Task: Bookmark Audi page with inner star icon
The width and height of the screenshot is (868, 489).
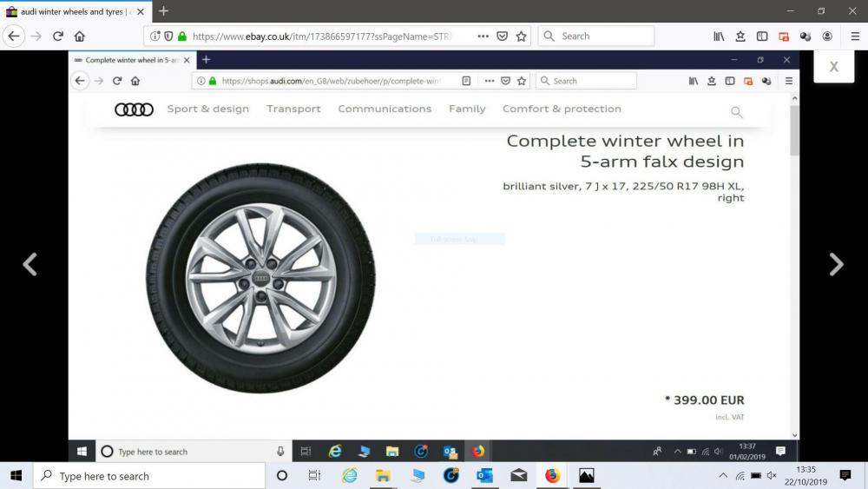Action: tap(522, 81)
